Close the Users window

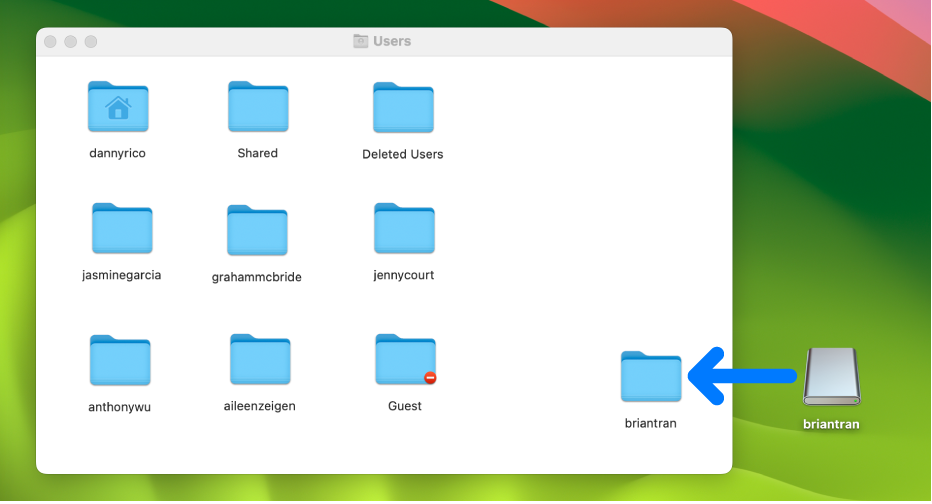[51, 42]
